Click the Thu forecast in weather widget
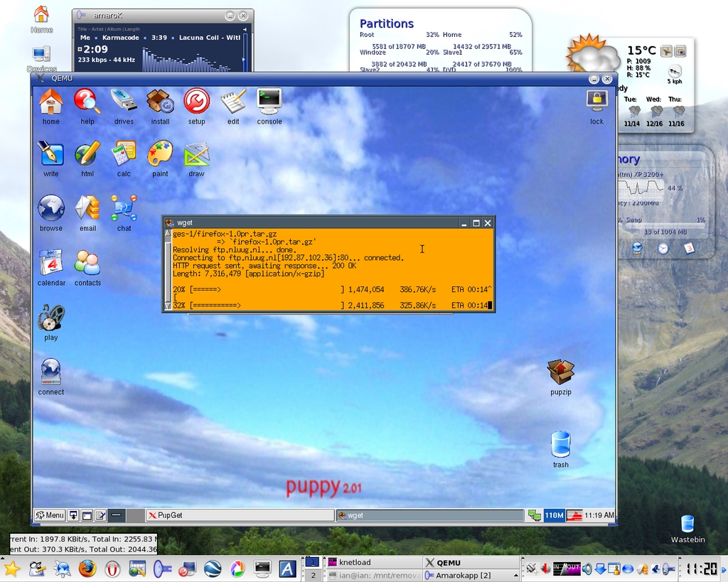 pos(676,112)
